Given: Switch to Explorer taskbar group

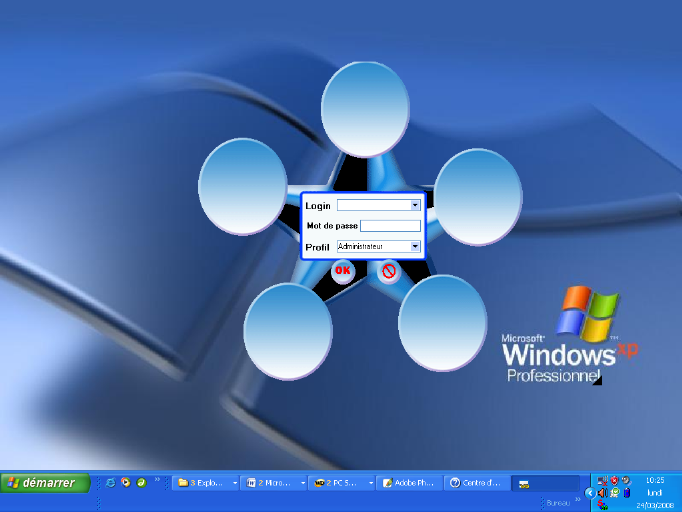Looking at the screenshot, I should pyautogui.click(x=206, y=483).
